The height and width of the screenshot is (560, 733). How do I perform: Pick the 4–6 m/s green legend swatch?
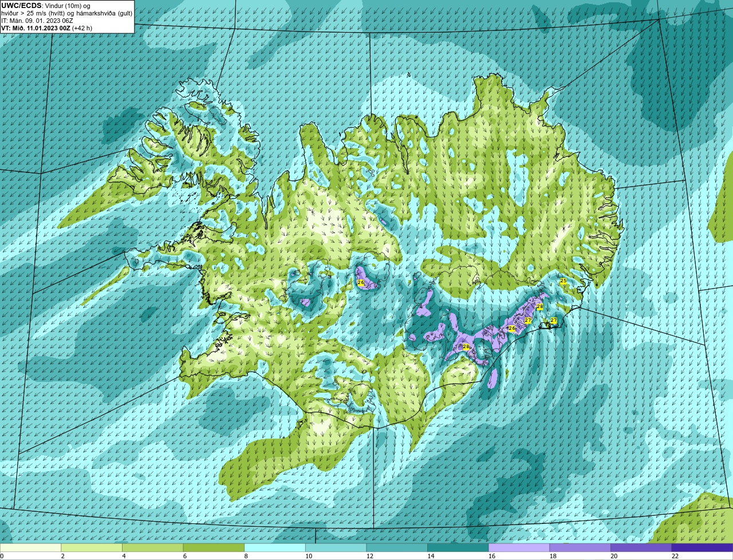[152, 547]
